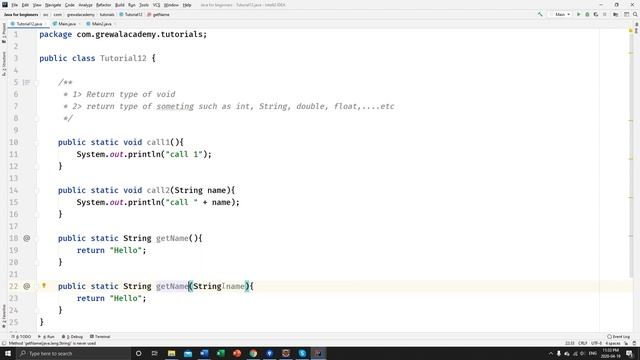Run the program with green play icon
The width and height of the screenshot is (640, 360).
(578, 14)
